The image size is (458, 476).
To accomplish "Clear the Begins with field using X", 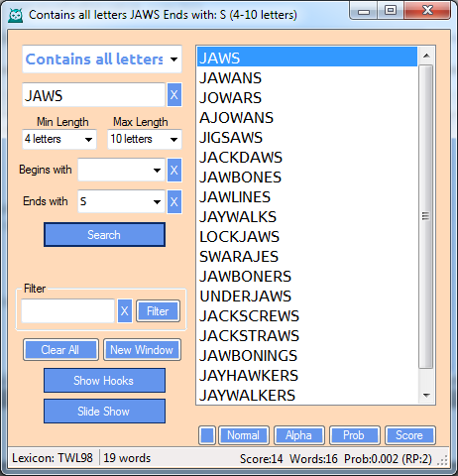I will (x=174, y=170).
